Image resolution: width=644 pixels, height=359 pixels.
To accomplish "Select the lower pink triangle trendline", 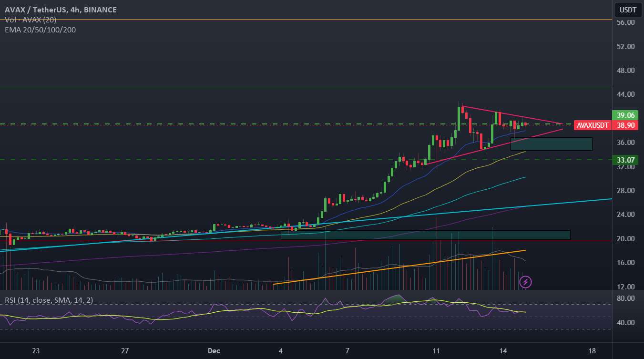I will tap(494, 147).
